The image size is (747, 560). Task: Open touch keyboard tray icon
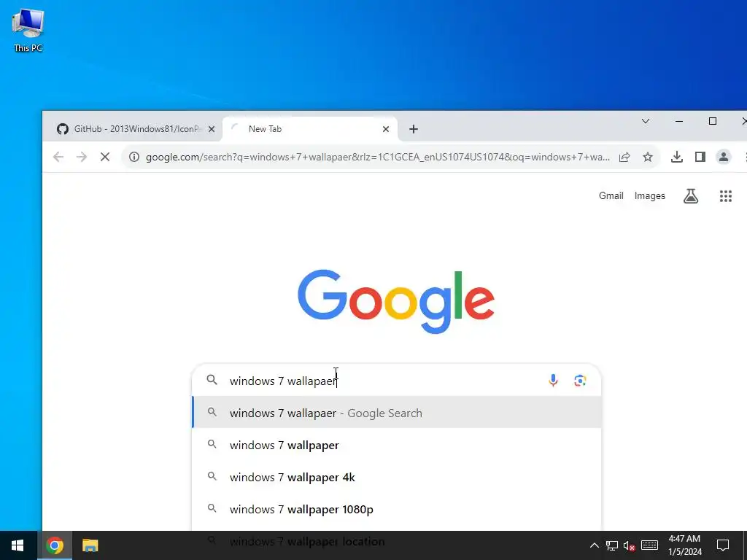(x=649, y=545)
